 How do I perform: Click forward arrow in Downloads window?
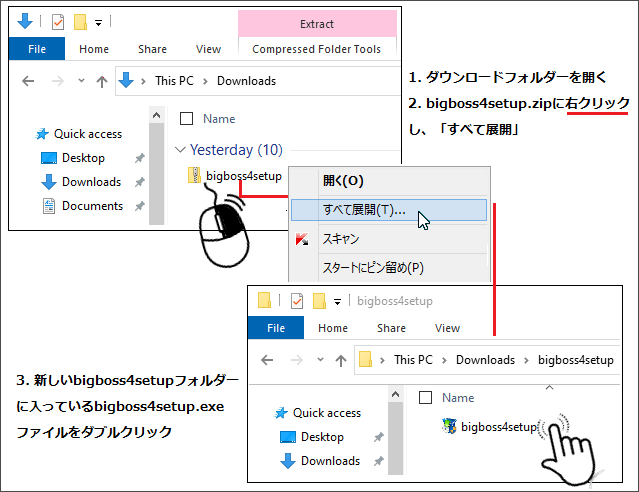(x=58, y=81)
